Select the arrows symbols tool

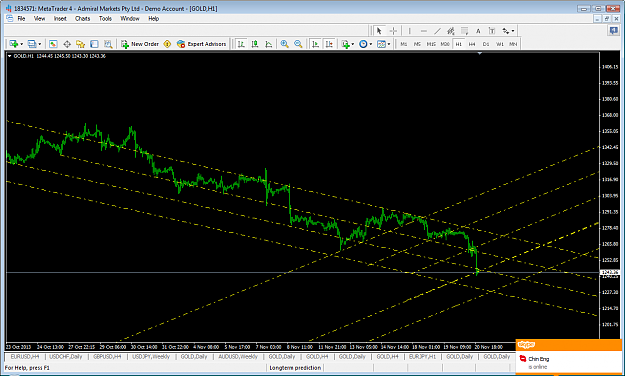pos(505,31)
